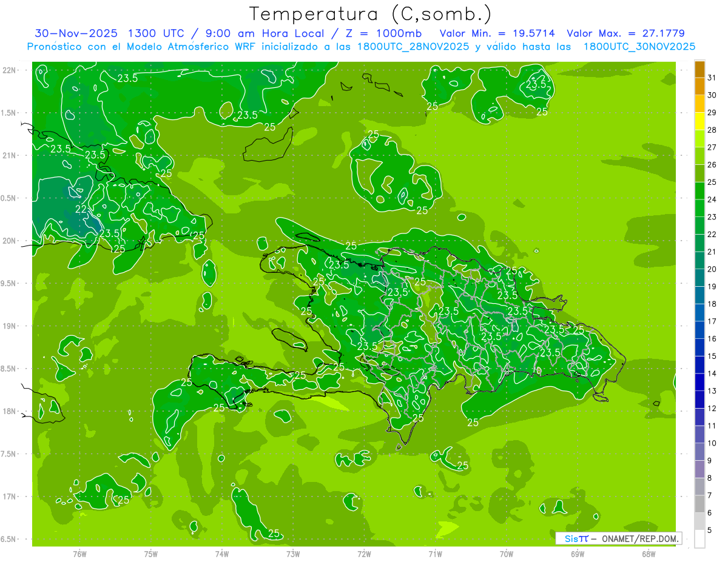This screenshot has width=728, height=562.
Task: Click the legend color between 26 and 27
Action: [699, 156]
